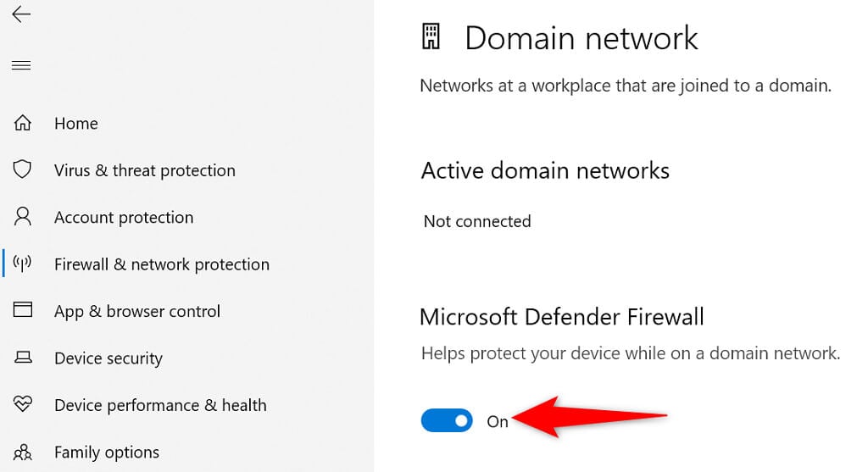Click the back arrow icon
Image resolution: width=868 pixels, height=472 pixels.
(x=21, y=15)
